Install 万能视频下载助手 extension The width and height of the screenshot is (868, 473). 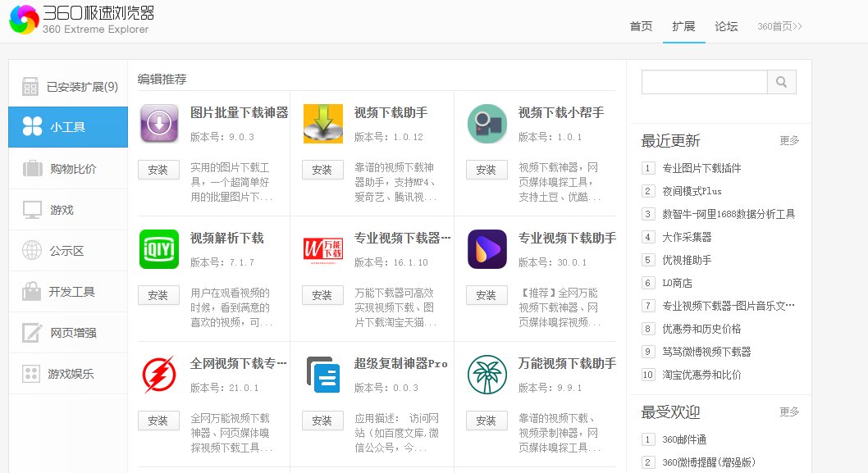tap(487, 421)
